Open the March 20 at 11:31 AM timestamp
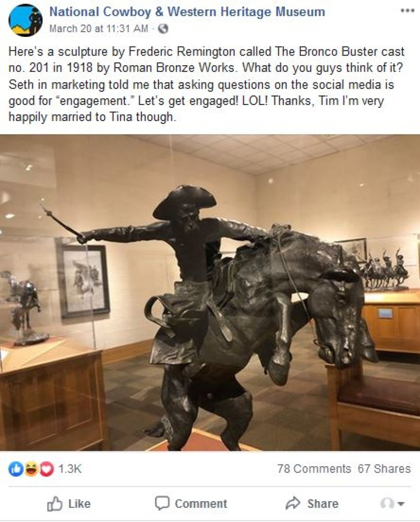 point(98,30)
